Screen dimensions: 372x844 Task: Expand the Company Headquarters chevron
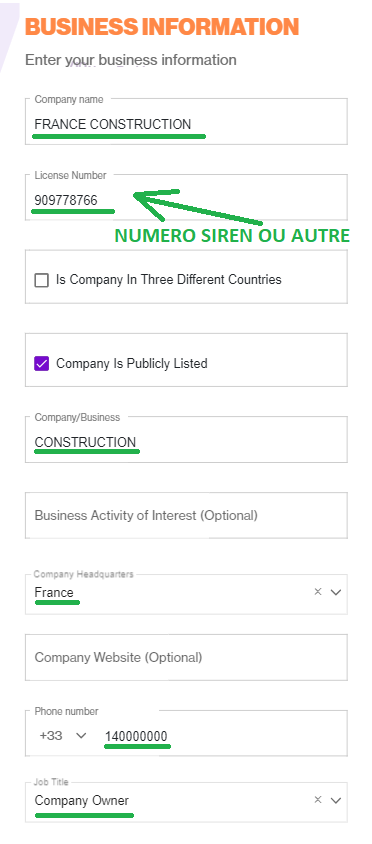click(x=336, y=592)
